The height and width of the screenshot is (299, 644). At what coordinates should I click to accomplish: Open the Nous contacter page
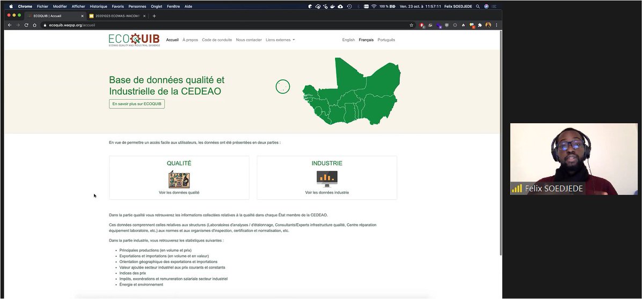pyautogui.click(x=249, y=40)
